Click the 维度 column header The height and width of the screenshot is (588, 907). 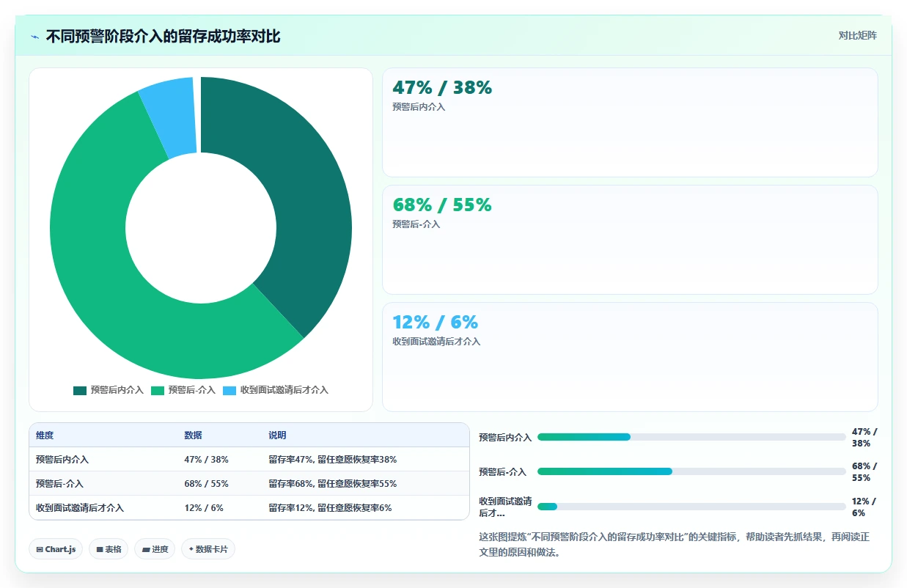click(45, 436)
